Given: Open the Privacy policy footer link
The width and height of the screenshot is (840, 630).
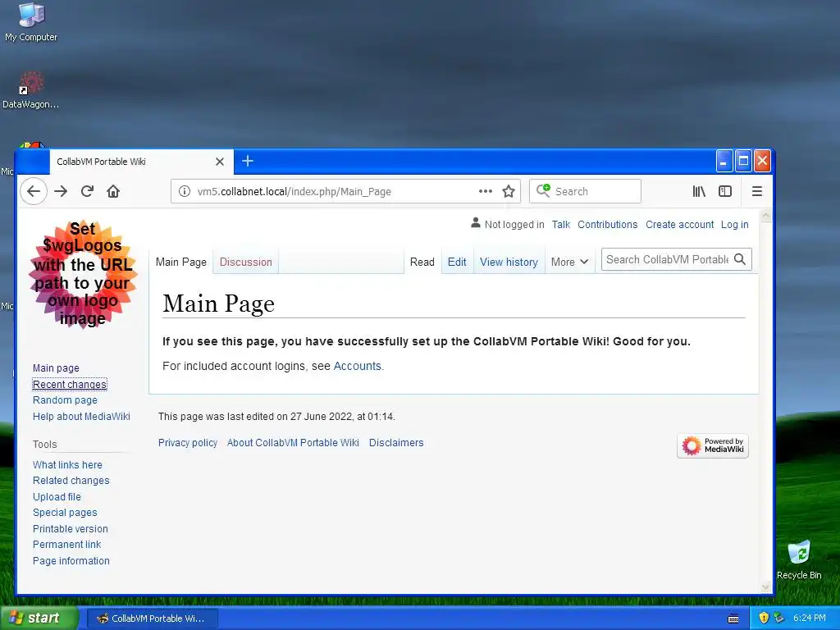Looking at the screenshot, I should pyautogui.click(x=188, y=442).
